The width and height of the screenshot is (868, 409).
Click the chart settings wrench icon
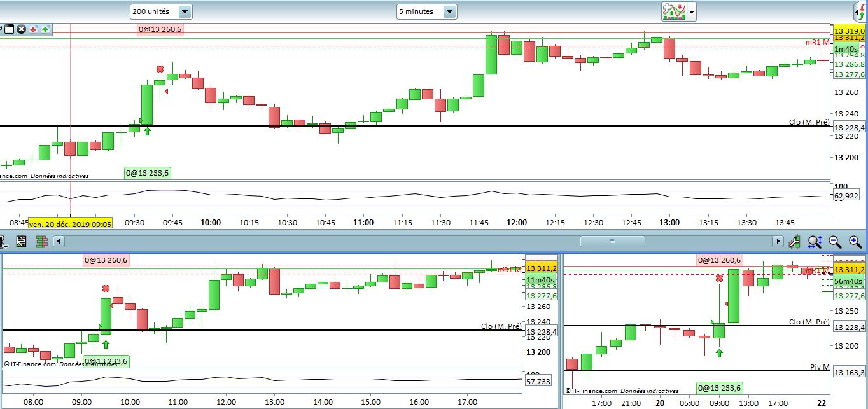coord(794,241)
